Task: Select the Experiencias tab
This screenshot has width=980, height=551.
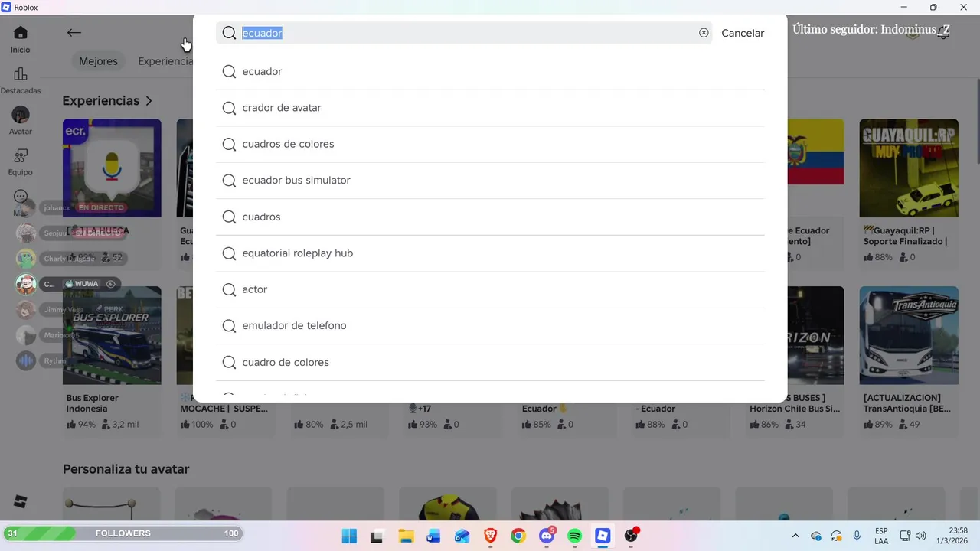Action: point(165,61)
